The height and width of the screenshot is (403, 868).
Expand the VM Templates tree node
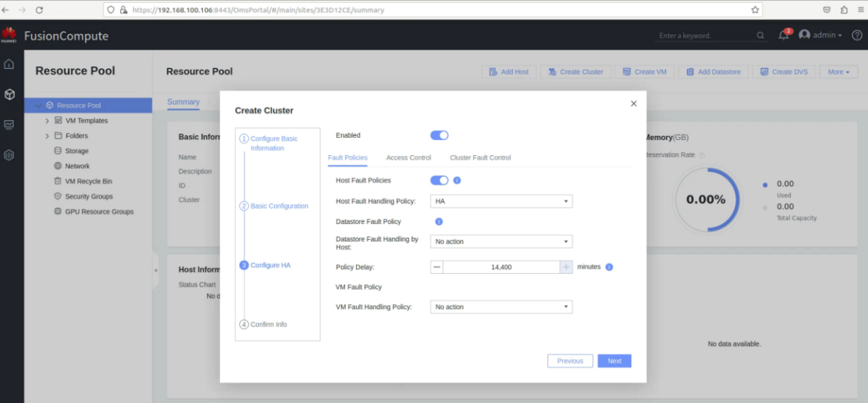point(47,121)
